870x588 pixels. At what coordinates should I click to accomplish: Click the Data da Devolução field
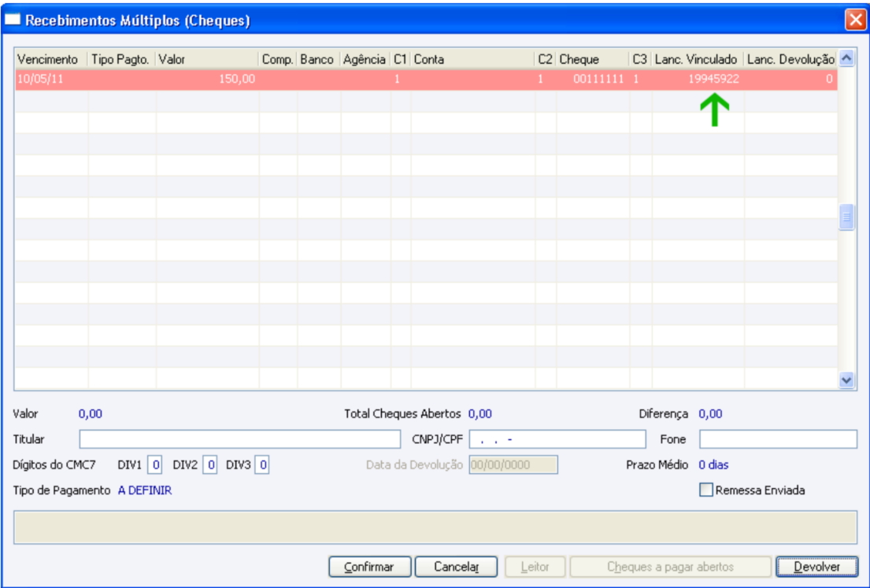pyautogui.click(x=513, y=465)
